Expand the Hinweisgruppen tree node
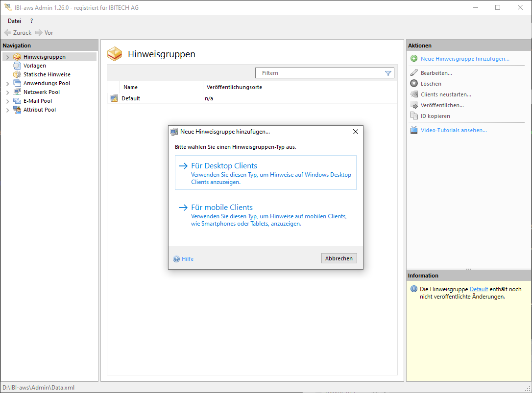 (x=7, y=57)
